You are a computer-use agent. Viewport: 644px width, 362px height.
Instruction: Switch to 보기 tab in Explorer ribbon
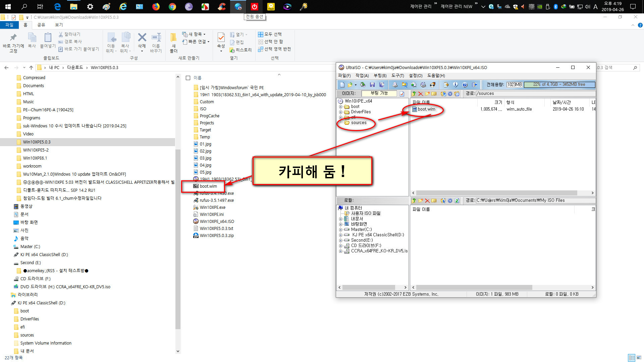coord(59,25)
